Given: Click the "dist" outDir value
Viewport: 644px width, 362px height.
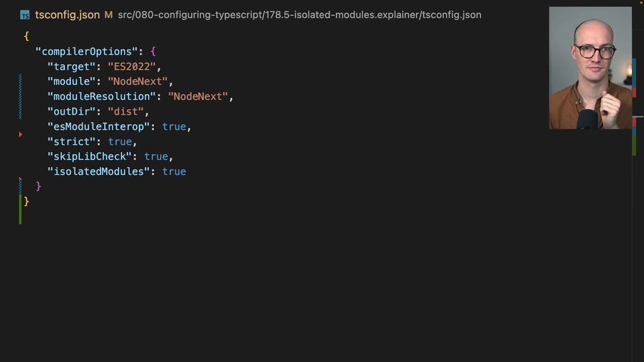Looking at the screenshot, I should tap(125, 111).
